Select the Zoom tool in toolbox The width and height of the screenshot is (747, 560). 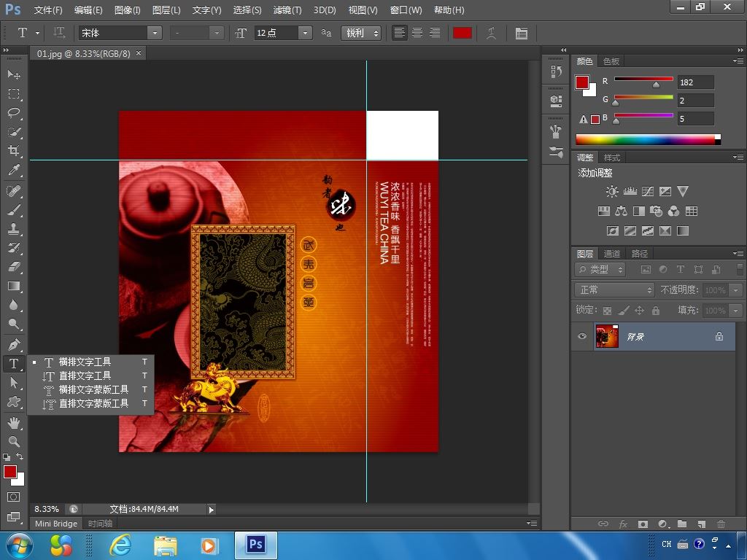point(14,441)
